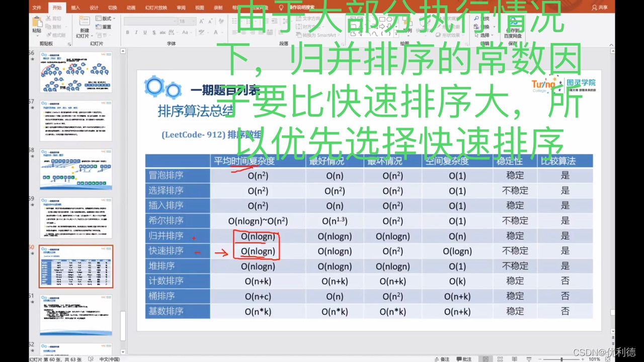Click the 基数排序 row header cell
Viewport: 644px width, 362px height.
178,311
